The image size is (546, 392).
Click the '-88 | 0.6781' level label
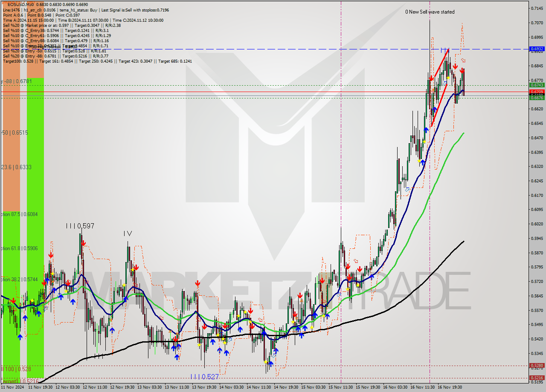tap(16, 81)
